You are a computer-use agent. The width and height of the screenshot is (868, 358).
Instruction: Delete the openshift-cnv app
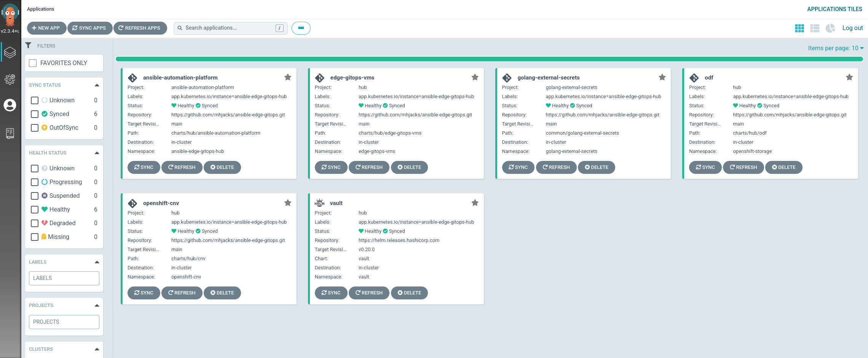222,293
